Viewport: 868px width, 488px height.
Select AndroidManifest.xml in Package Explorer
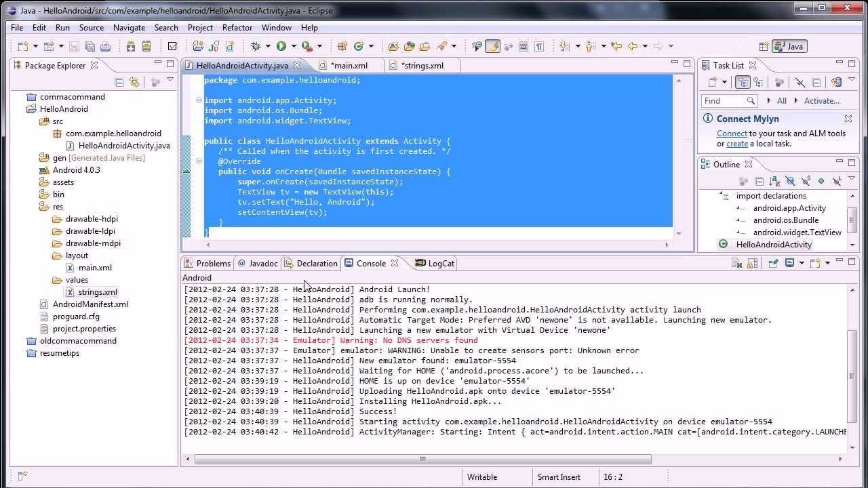pos(91,304)
